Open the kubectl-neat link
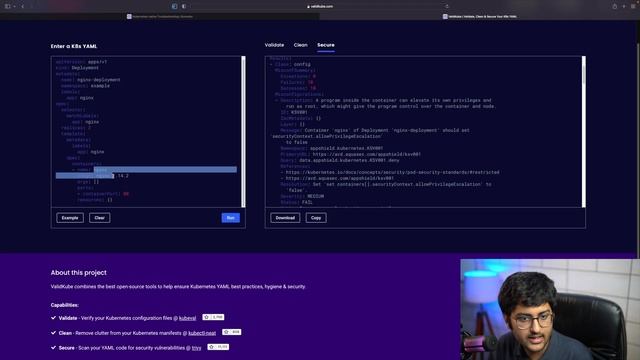 click(x=202, y=333)
